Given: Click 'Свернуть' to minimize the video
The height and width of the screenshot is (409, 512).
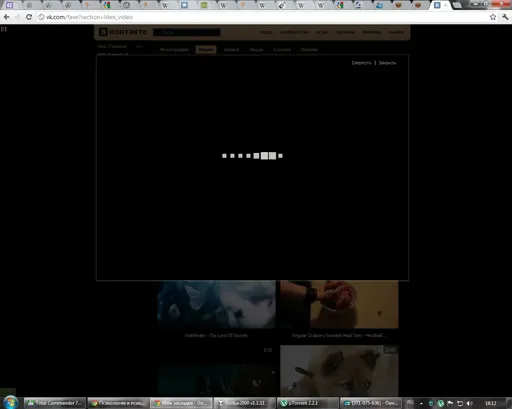Looking at the screenshot, I should 361,63.
